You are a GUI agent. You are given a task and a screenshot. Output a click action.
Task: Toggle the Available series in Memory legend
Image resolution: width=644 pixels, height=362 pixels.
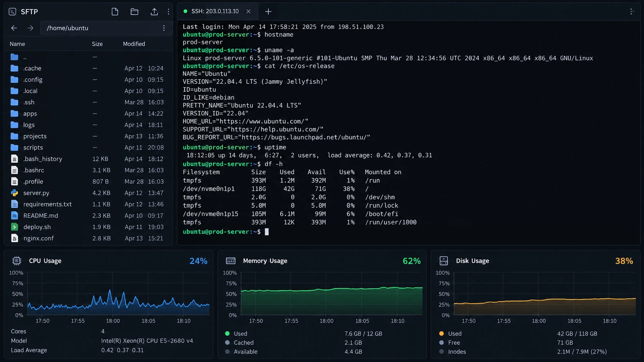tap(241, 352)
